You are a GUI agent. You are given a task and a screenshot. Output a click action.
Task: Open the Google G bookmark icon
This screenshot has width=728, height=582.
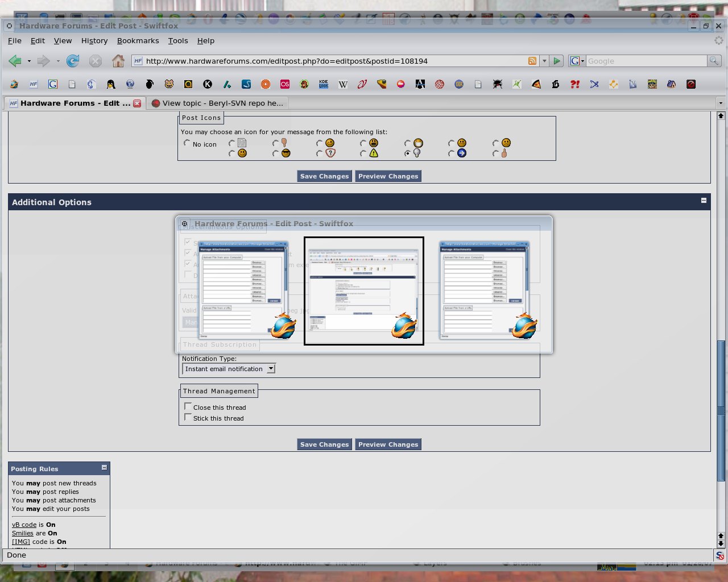coord(53,84)
